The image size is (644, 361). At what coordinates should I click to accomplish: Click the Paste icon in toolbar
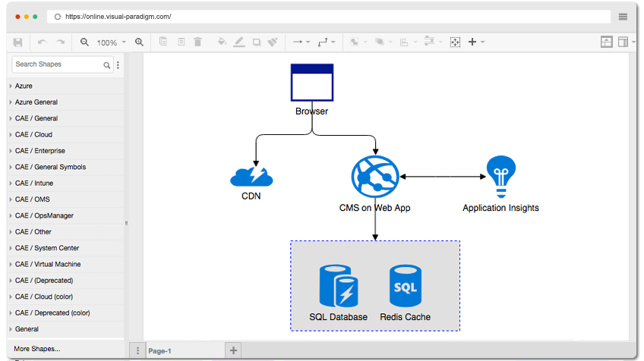coord(181,42)
